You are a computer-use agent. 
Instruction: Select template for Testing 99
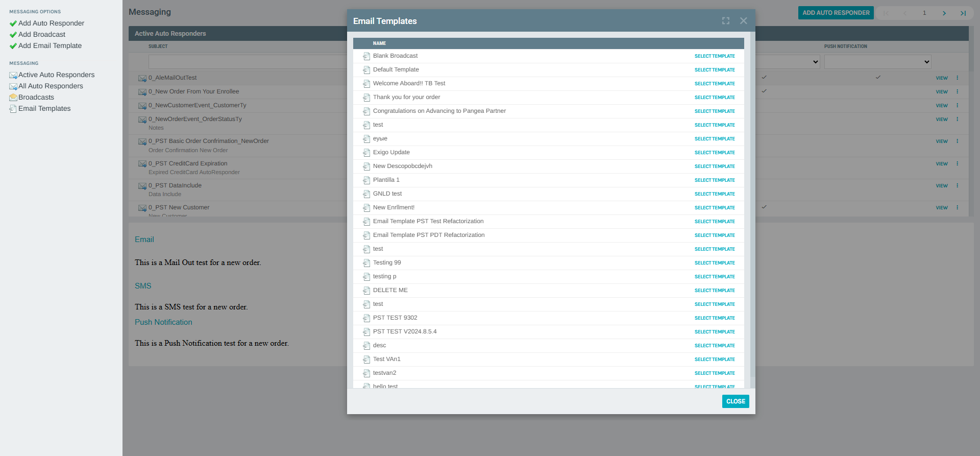point(715,263)
